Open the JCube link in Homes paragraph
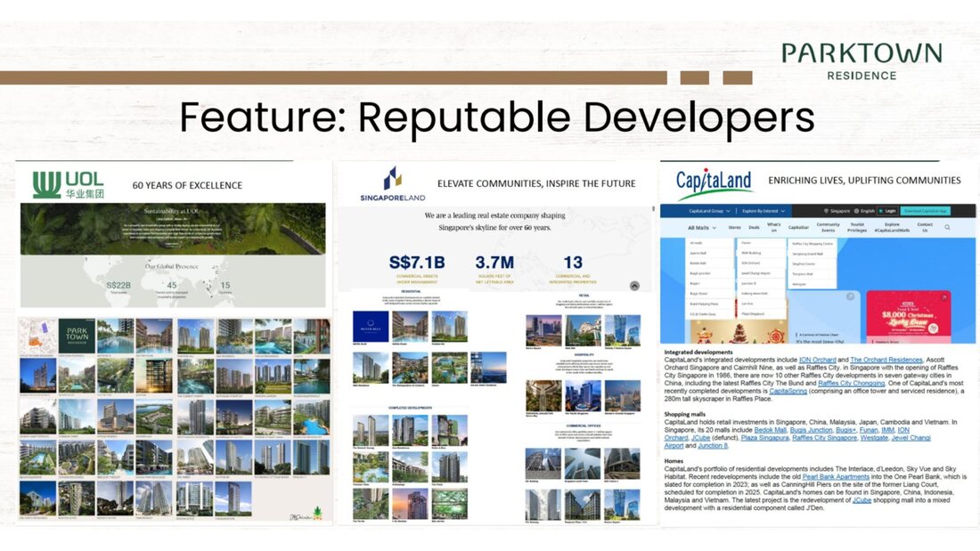This screenshot has width=980, height=551. tap(862, 500)
